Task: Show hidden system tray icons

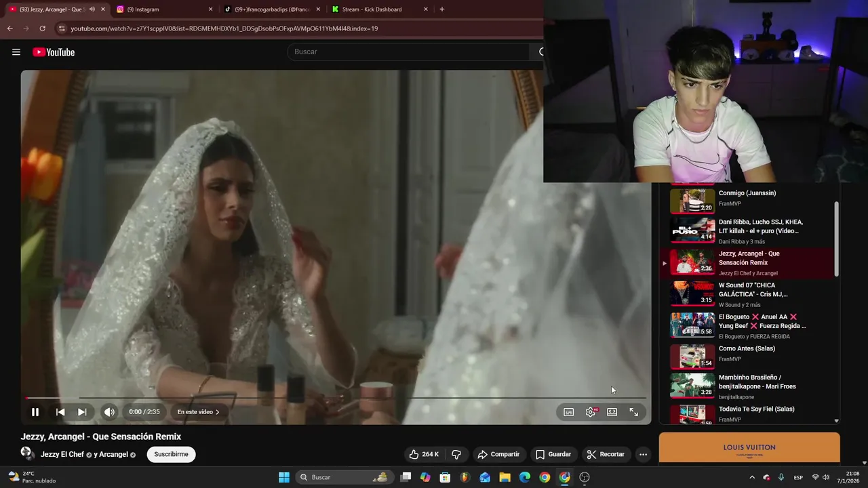Action: pos(751,477)
